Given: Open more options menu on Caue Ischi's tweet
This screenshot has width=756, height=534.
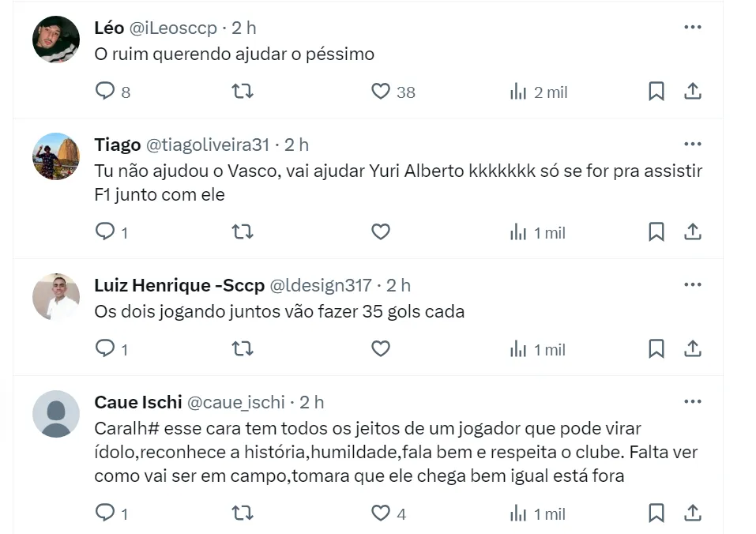Looking at the screenshot, I should pos(693,402).
